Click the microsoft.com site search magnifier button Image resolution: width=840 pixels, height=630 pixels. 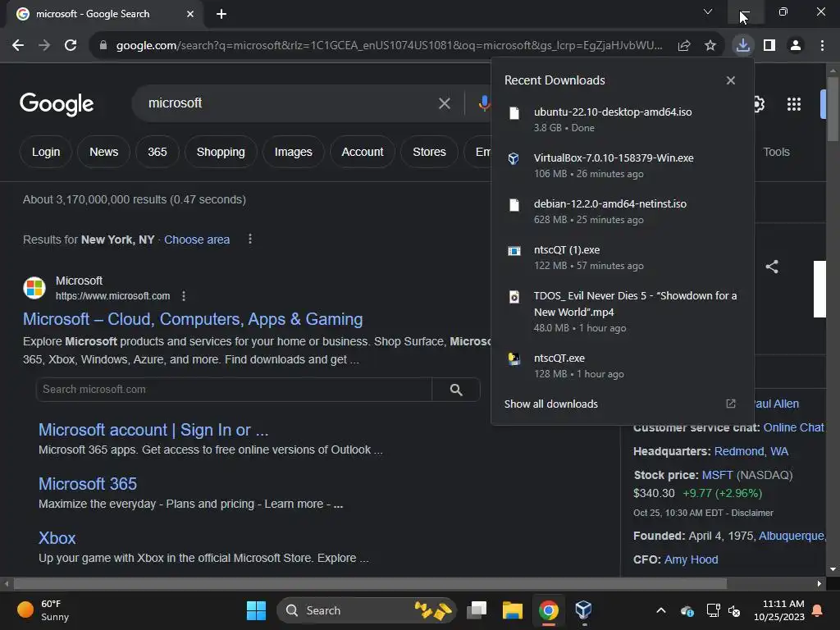pyautogui.click(x=456, y=390)
